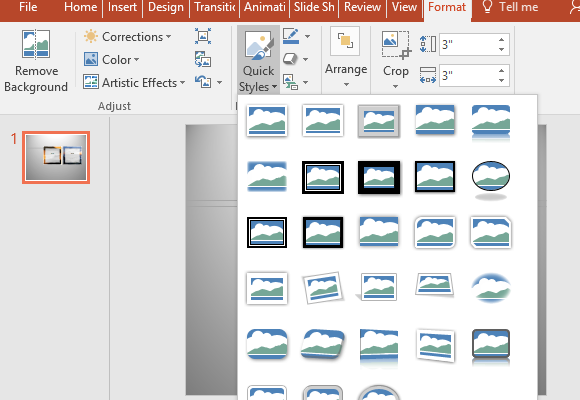The width and height of the screenshot is (580, 400).
Task: Open the Arrange menu
Action: (x=346, y=58)
